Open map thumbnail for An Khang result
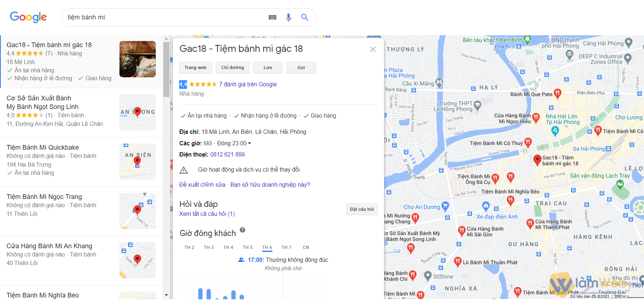The height and width of the screenshot is (300, 644). [137, 260]
